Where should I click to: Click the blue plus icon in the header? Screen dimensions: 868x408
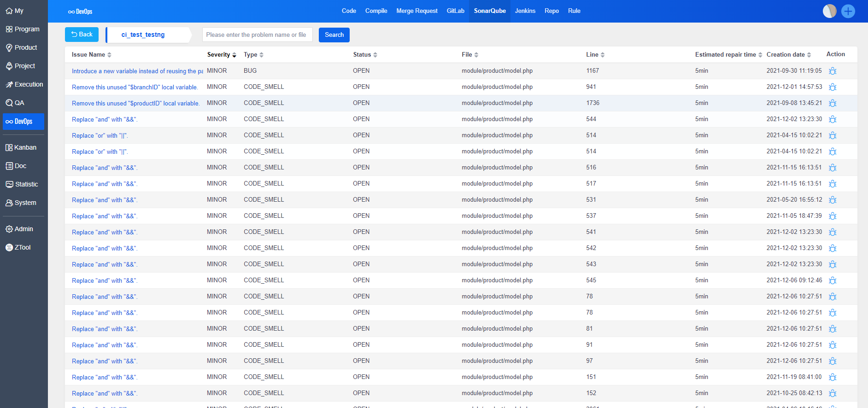[848, 11]
